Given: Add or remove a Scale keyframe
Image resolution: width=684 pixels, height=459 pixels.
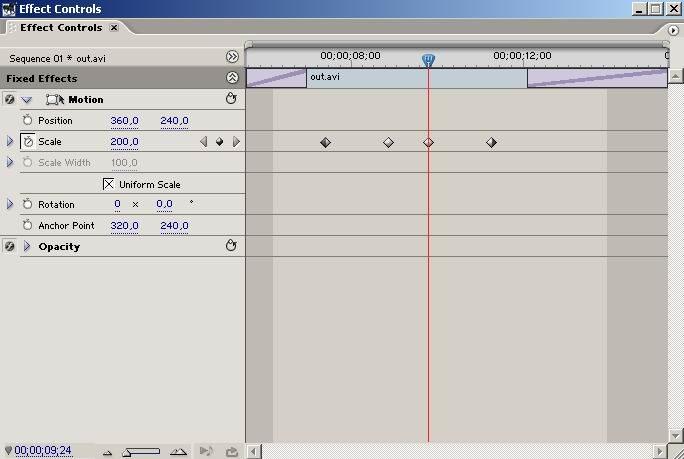Looking at the screenshot, I should pos(220,142).
